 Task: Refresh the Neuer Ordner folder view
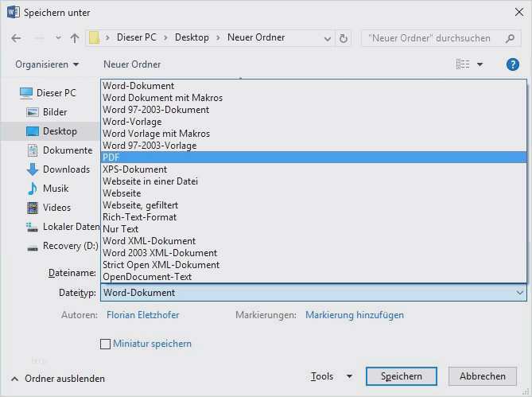[344, 38]
